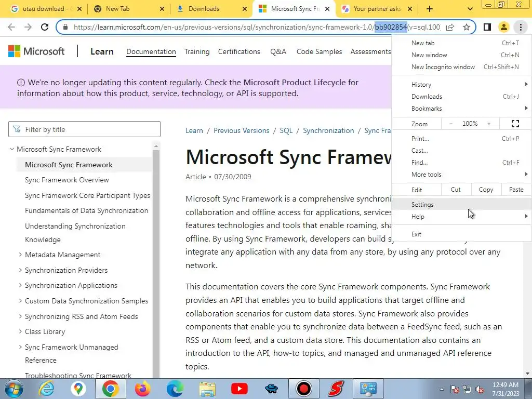Open YouTube taskbar icon

pyautogui.click(x=239, y=389)
